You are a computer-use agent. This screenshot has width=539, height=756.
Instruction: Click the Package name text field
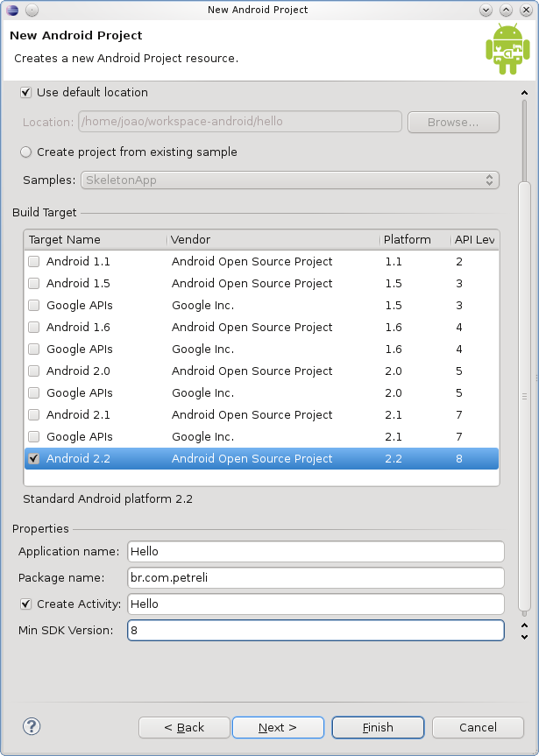(x=316, y=577)
